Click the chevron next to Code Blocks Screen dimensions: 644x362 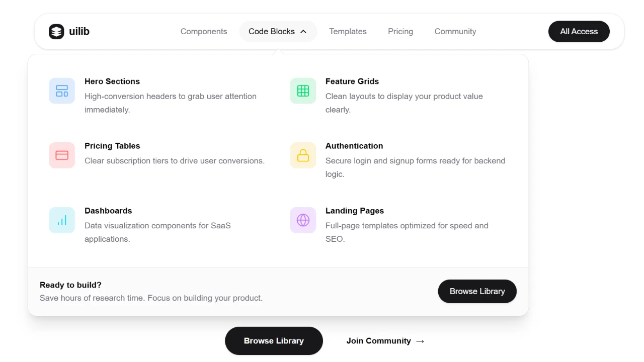pos(303,31)
